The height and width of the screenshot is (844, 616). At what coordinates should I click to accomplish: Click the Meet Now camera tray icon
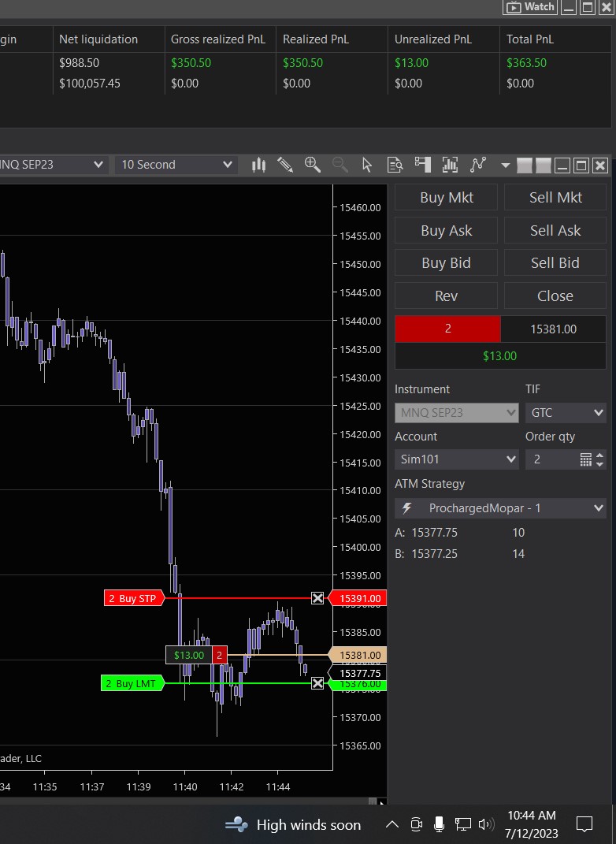(x=416, y=824)
